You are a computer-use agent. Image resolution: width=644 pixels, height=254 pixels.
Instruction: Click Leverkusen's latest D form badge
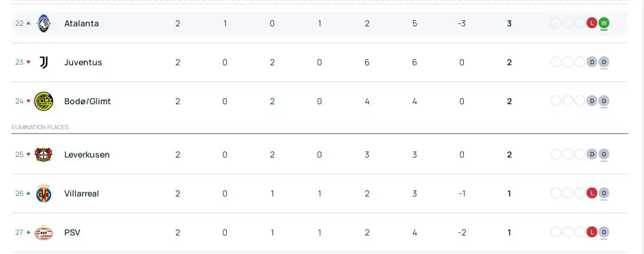click(604, 155)
